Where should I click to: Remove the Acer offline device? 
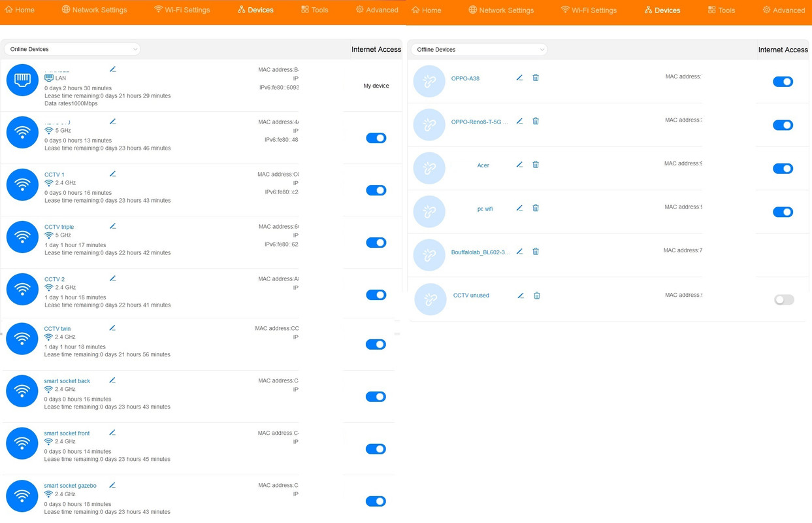click(x=536, y=165)
